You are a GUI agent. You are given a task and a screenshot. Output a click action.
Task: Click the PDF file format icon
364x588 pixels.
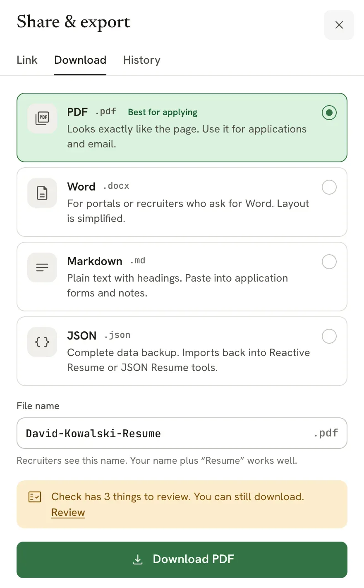click(42, 118)
